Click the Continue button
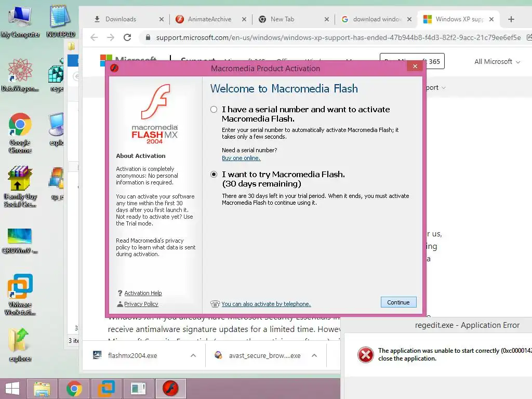 [x=398, y=302]
